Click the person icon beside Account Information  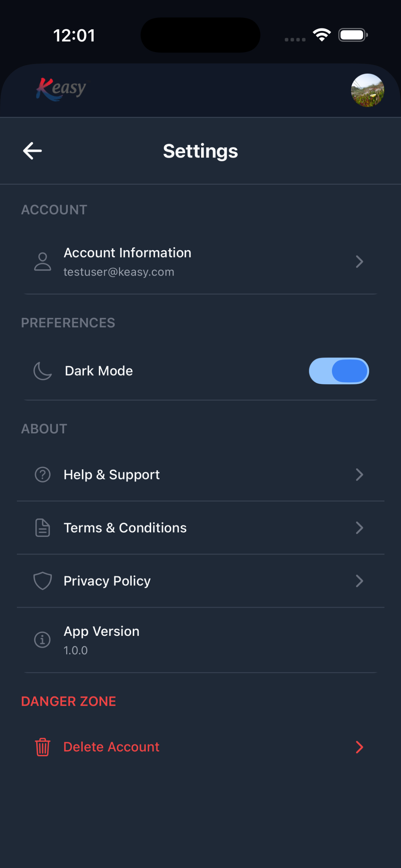pyautogui.click(x=43, y=262)
